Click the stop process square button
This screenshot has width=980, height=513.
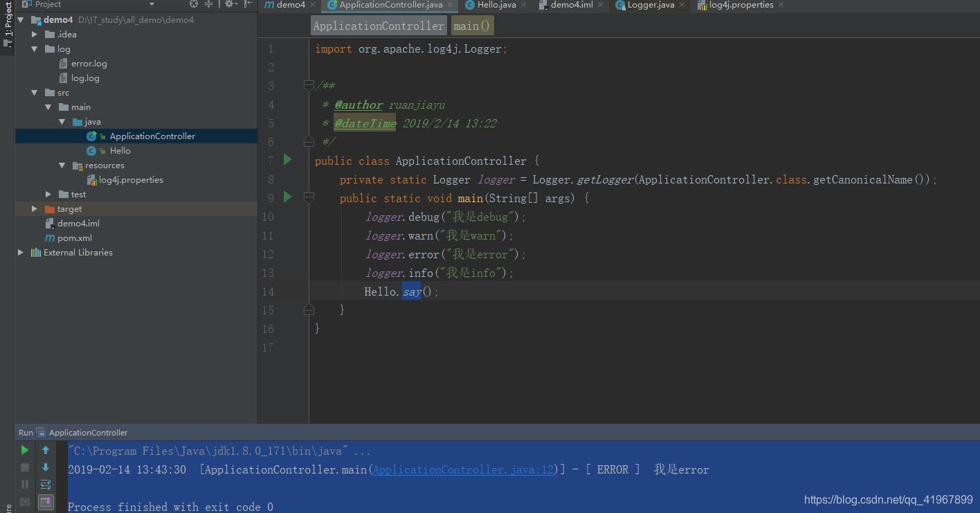tap(25, 467)
